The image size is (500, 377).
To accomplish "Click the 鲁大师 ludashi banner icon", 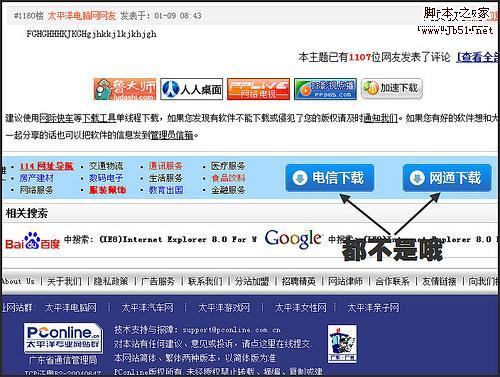I will (125, 89).
